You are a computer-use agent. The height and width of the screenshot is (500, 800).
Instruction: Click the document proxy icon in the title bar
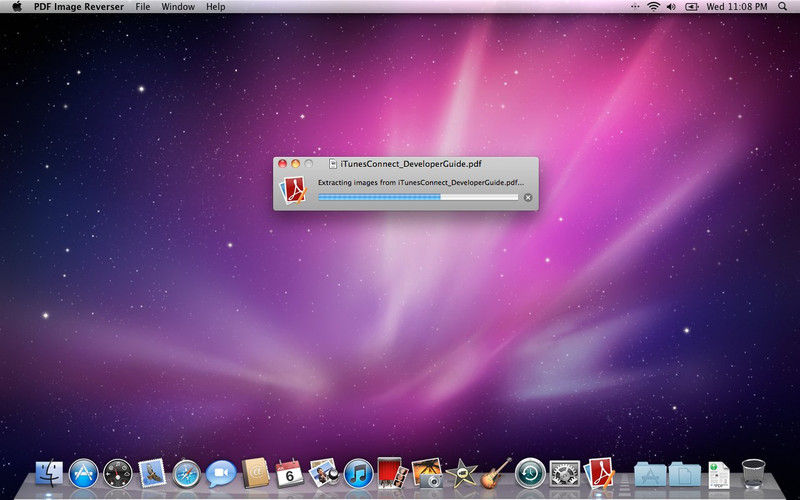[x=333, y=164]
